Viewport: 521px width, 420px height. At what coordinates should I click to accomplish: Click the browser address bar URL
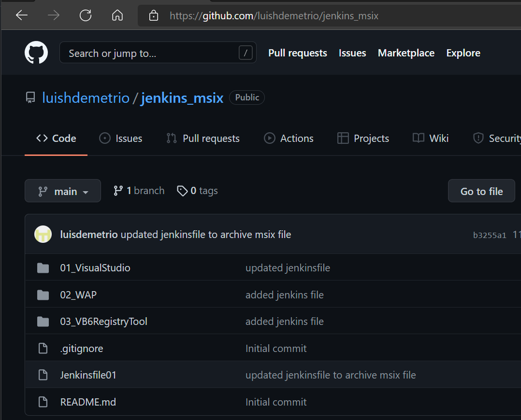coord(274,16)
